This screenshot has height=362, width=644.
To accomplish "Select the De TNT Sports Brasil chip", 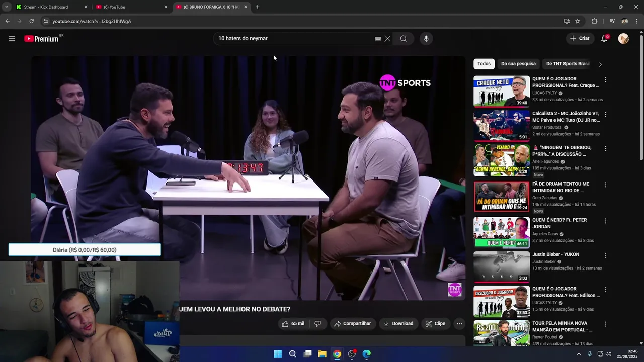I will [x=568, y=64].
